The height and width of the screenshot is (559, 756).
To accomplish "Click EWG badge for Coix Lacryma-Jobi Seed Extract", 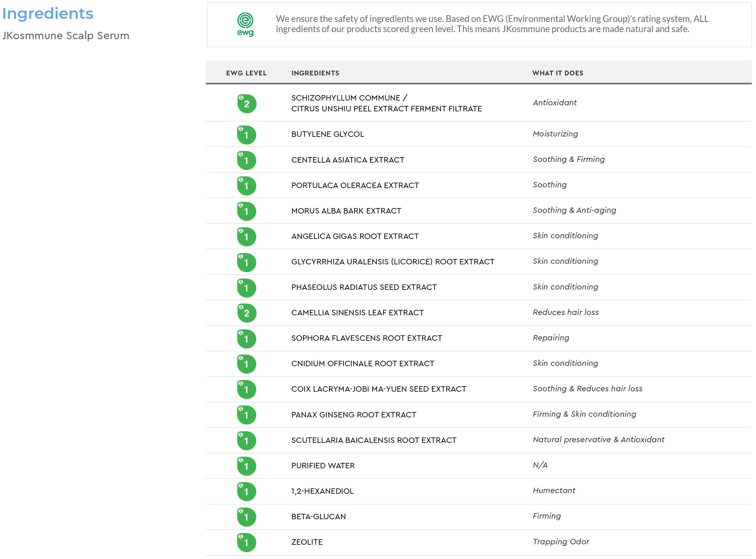I will [x=246, y=389].
